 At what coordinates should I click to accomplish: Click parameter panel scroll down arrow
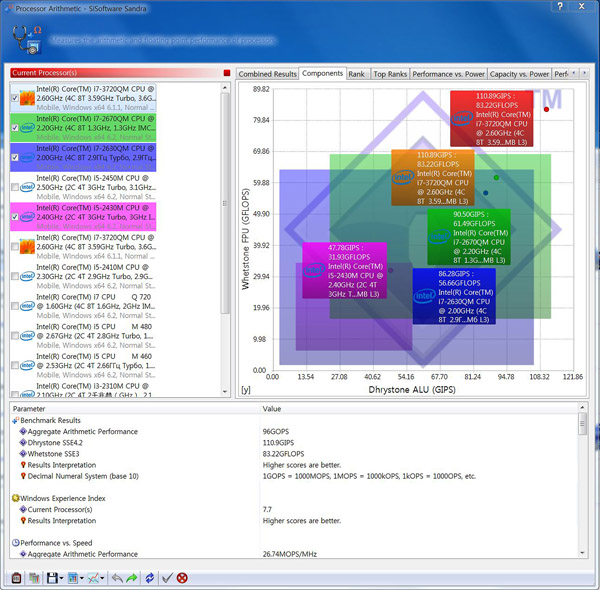tap(582, 553)
